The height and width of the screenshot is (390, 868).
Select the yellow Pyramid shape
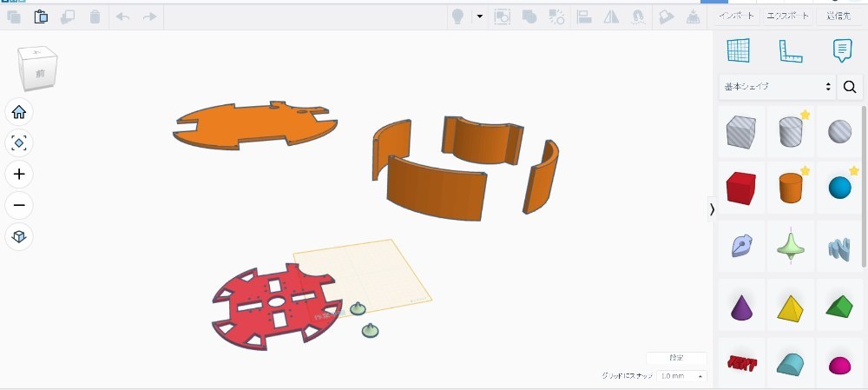[790, 308]
